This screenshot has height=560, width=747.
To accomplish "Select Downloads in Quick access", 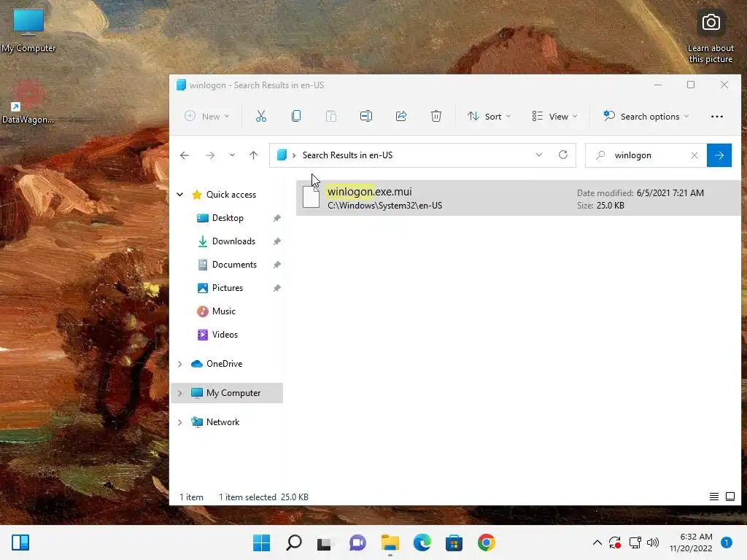I will 233,241.
